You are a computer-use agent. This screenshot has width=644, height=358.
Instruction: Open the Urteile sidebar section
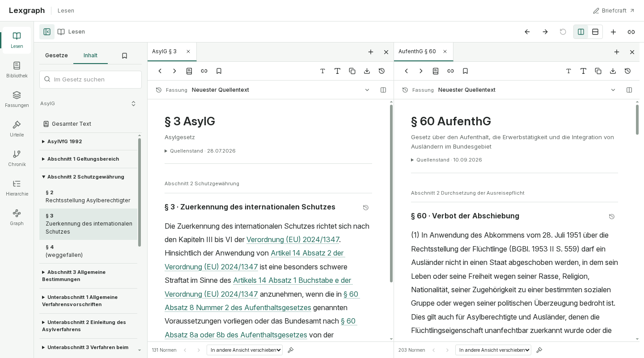(17, 129)
